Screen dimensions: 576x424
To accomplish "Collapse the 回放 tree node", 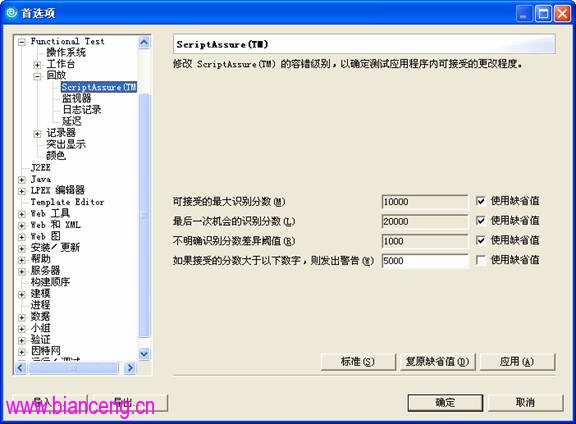I will [x=37, y=76].
